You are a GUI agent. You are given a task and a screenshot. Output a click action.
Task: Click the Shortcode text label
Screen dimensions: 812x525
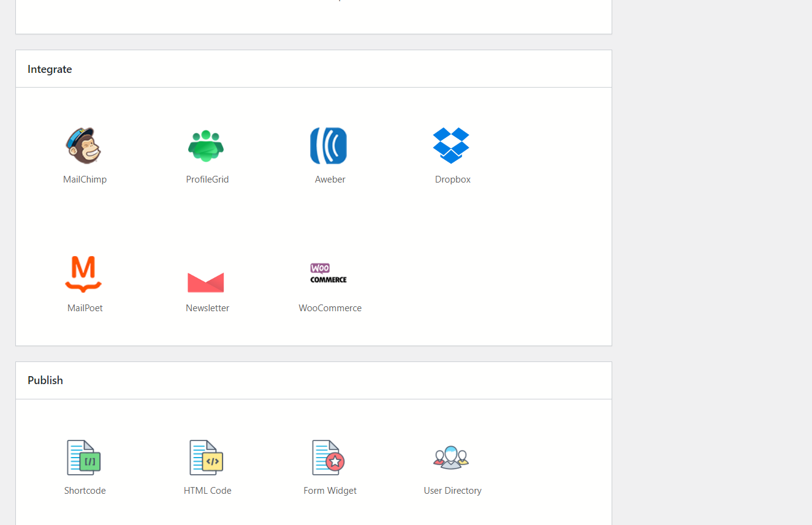85,490
